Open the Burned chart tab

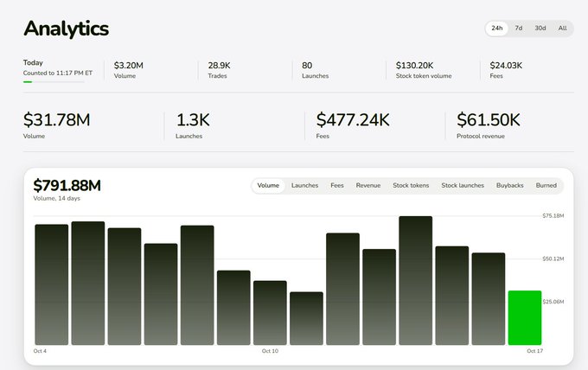546,186
